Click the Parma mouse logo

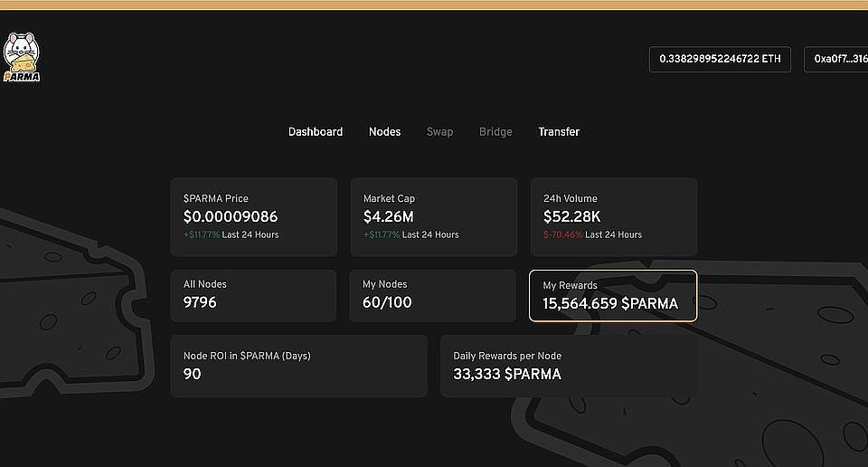pos(21,58)
